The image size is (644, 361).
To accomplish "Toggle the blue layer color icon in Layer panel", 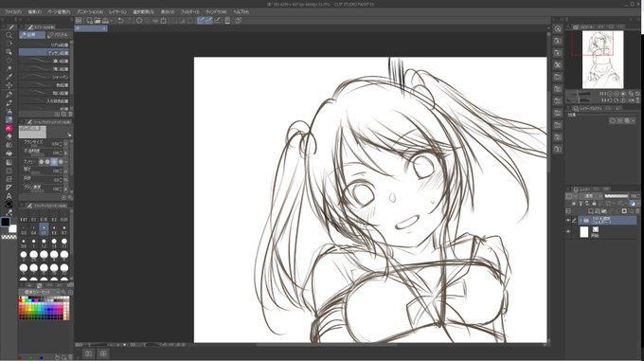I will [x=633, y=204].
